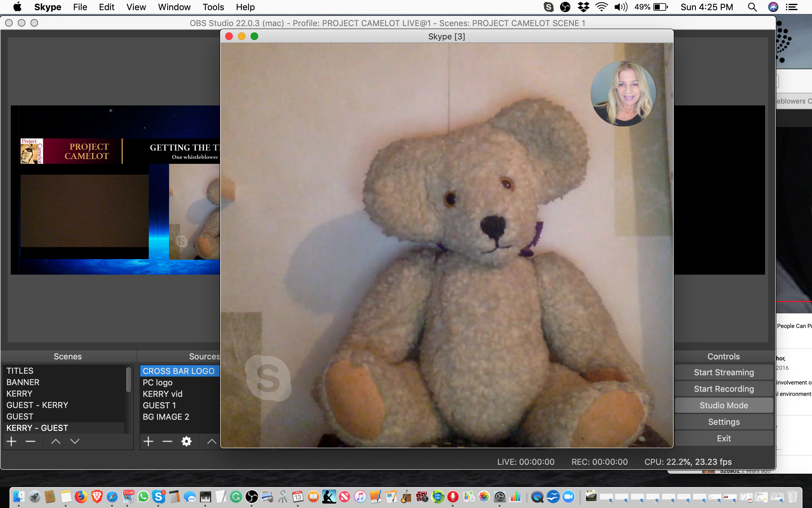Image resolution: width=812 pixels, height=508 pixels.
Task: Launch Firefox from the dock
Action: click(x=81, y=497)
